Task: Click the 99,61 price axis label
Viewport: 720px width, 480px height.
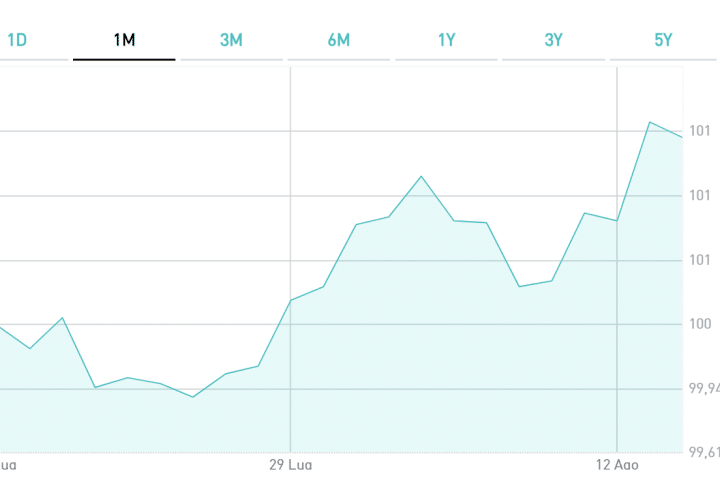Action: tap(704, 453)
